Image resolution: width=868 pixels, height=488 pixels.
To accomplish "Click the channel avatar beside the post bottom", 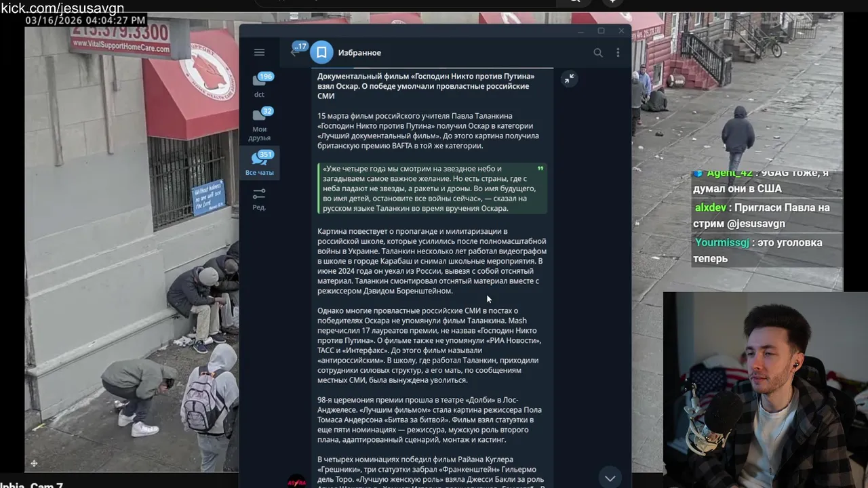I will tap(296, 481).
